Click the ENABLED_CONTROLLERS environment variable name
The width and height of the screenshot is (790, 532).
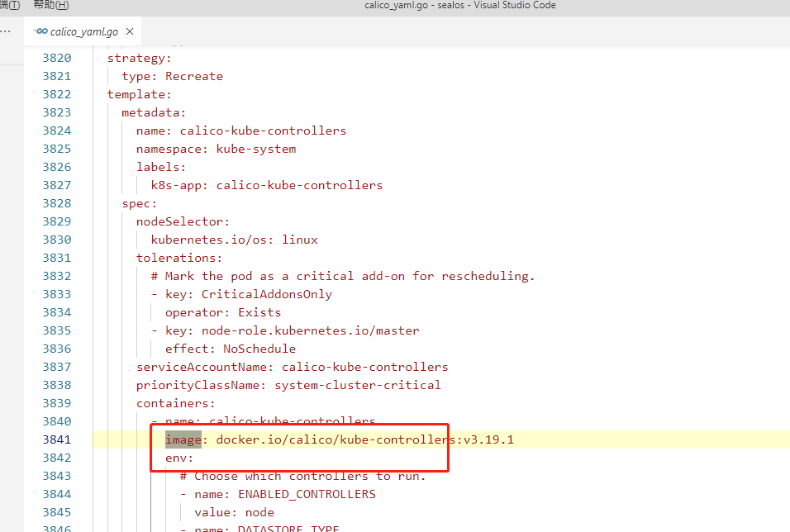(304, 493)
